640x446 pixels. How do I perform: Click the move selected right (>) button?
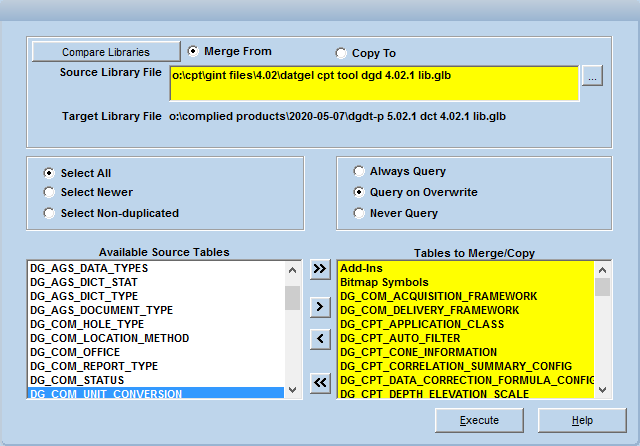point(319,306)
